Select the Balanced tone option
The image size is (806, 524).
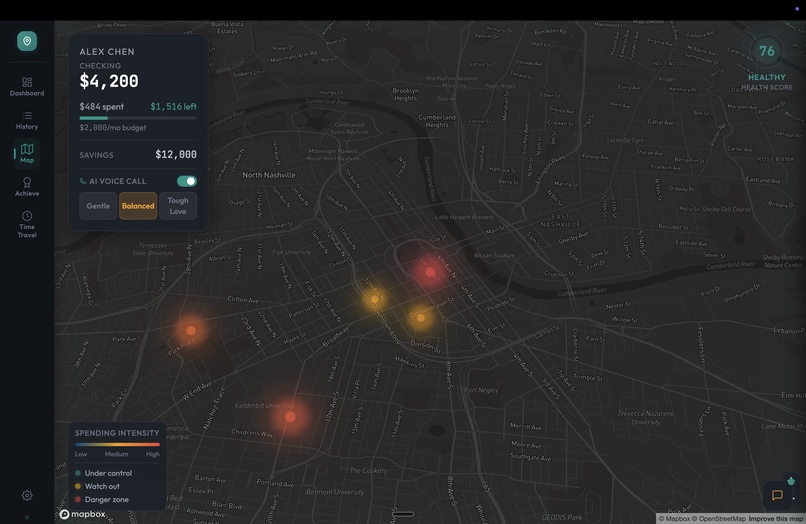coord(138,206)
